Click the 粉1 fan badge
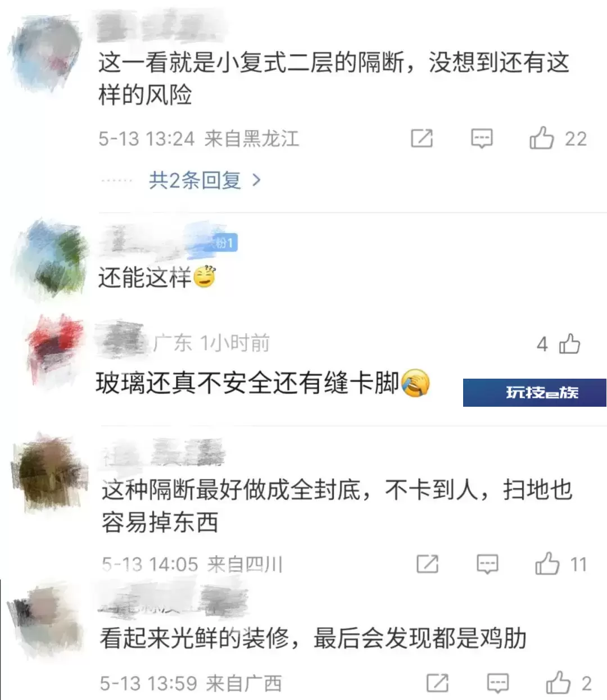607x700 pixels. point(224,243)
